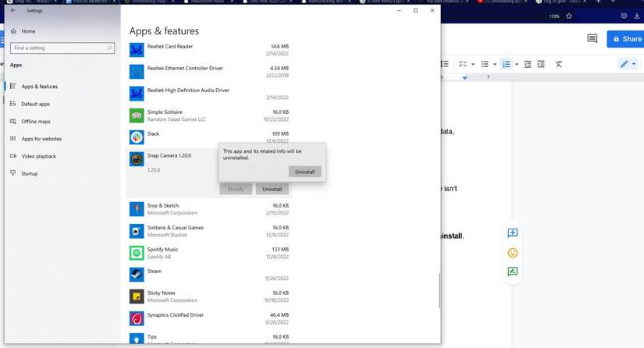This screenshot has height=348, width=644.
Task: Select the Steam app entry icon
Action: (x=137, y=275)
